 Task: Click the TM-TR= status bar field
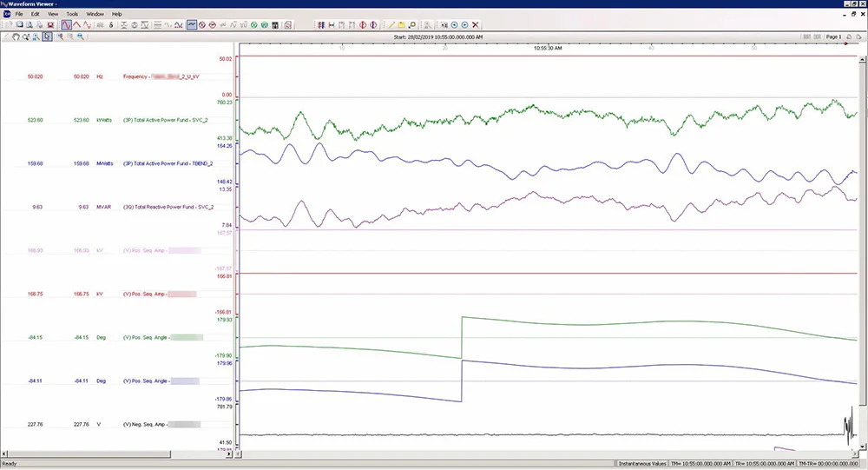(828, 463)
